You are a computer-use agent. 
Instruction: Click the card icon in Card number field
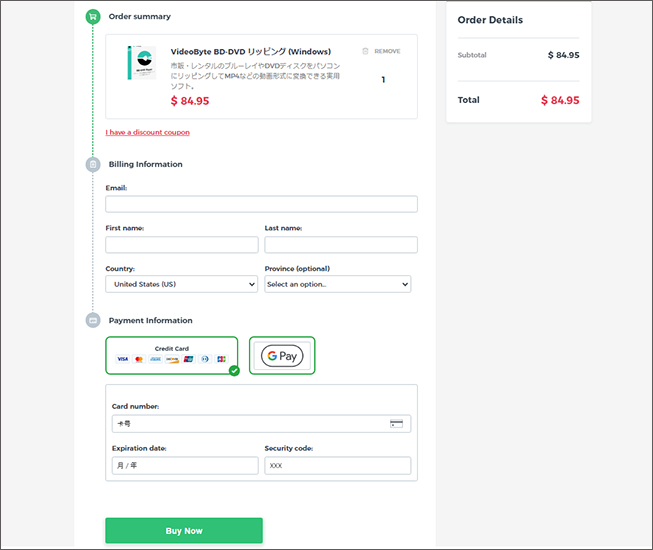pyautogui.click(x=396, y=424)
